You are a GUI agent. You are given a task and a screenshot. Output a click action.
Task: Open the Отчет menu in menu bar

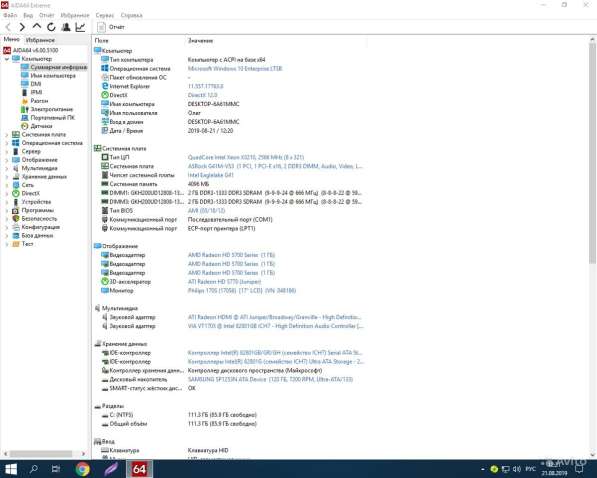[x=47, y=15]
